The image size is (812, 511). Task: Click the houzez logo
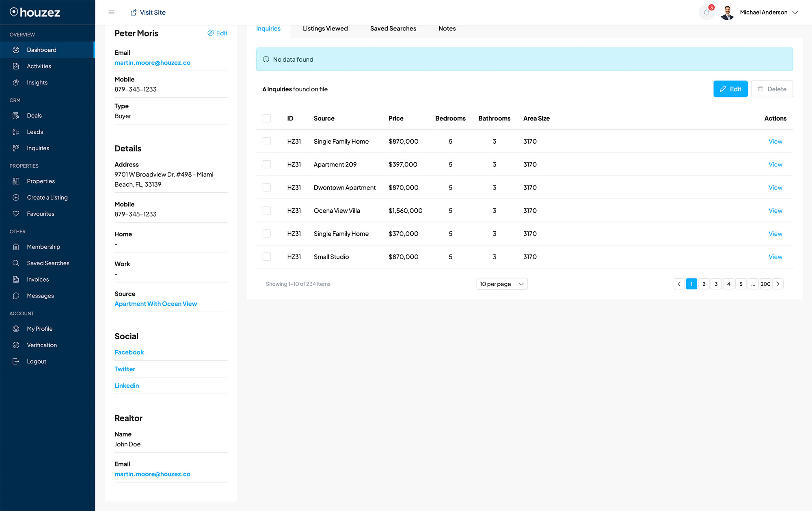tap(35, 12)
